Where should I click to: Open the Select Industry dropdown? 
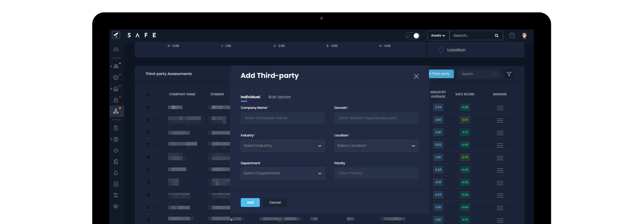tap(282, 146)
